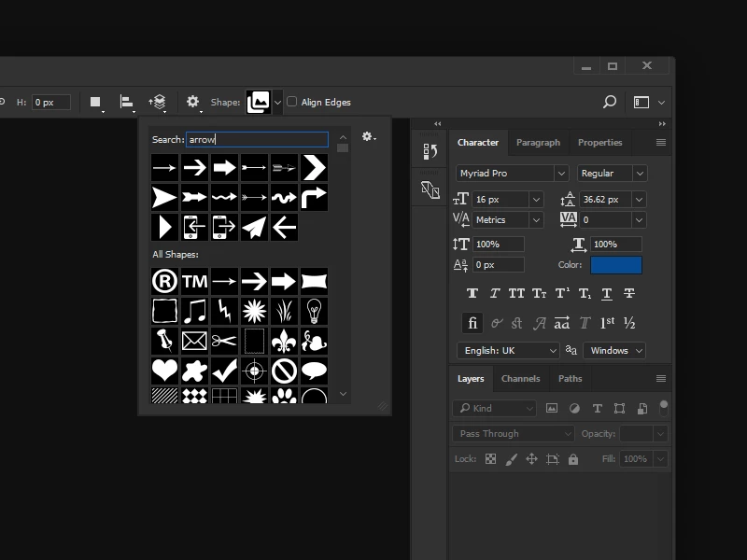Pick the fleur-de-lis shape
The image size is (747, 560).
click(x=285, y=341)
